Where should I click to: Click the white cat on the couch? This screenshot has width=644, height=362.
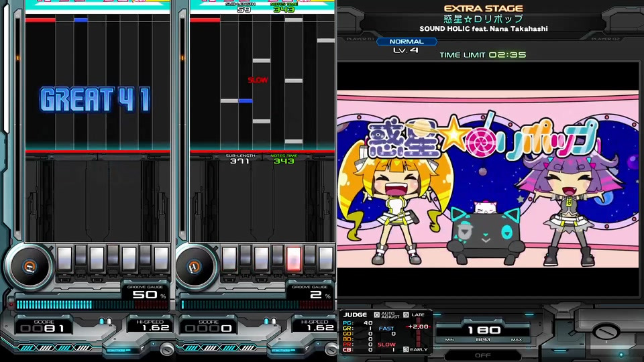pyautogui.click(x=486, y=207)
